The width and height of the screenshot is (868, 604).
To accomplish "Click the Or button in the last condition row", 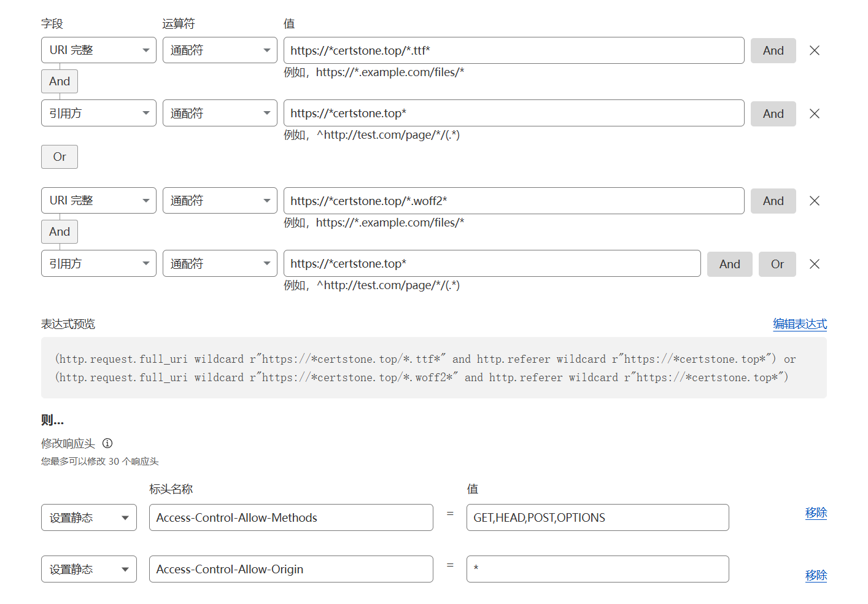I will (777, 264).
